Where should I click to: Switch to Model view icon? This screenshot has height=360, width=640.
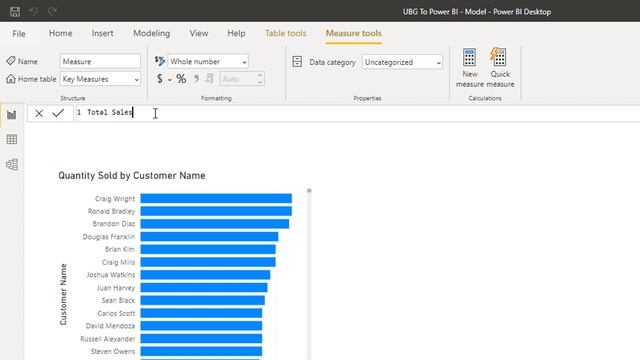pyautogui.click(x=11, y=164)
